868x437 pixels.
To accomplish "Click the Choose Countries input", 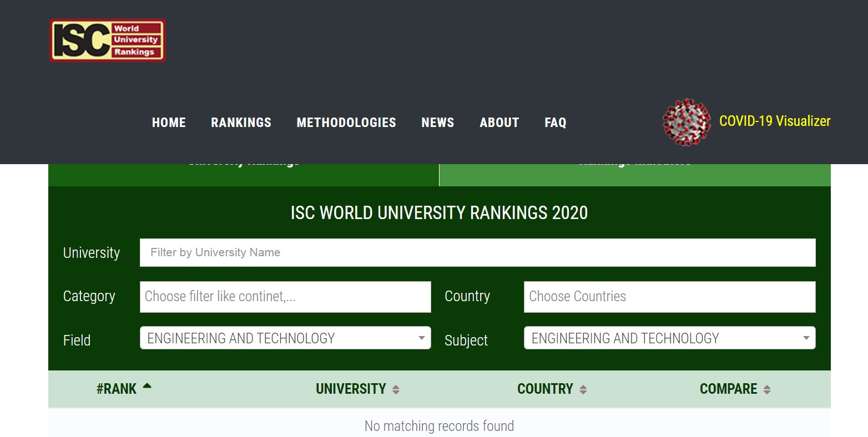I will click(x=669, y=297).
